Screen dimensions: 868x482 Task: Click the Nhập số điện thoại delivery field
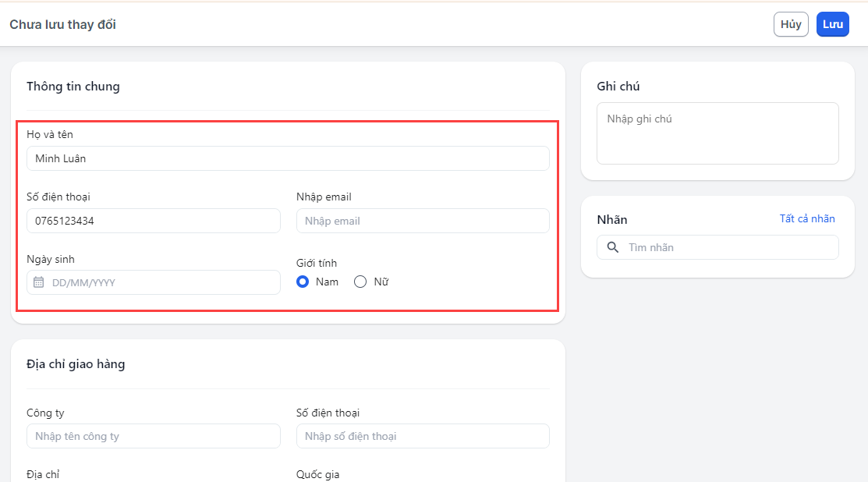coord(423,436)
